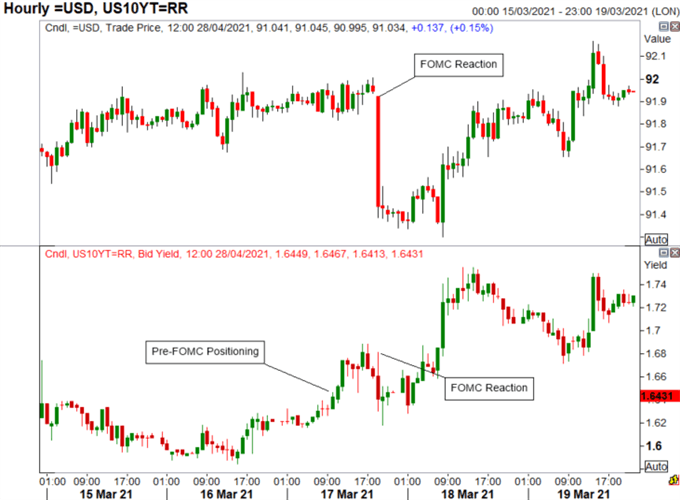
Task: Click the 1.74 label on Yield axis
Action: [656, 284]
